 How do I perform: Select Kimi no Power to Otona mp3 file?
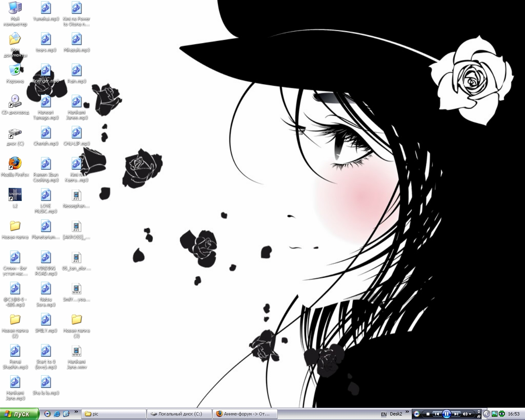coord(77,14)
